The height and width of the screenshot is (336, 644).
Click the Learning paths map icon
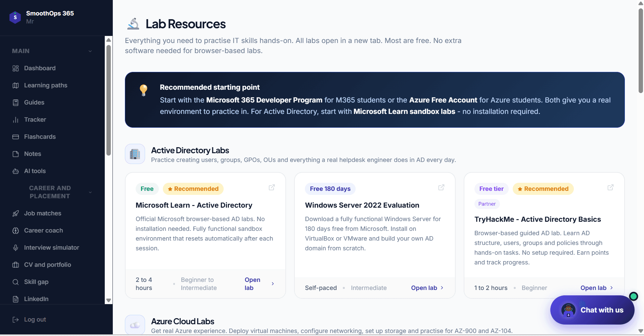pyautogui.click(x=15, y=85)
